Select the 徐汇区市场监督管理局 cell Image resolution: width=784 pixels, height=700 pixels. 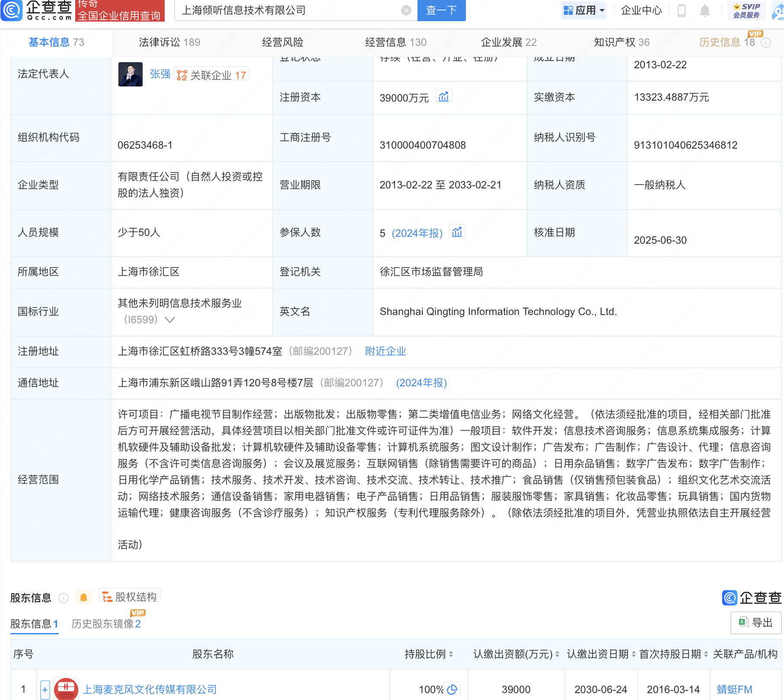pos(431,272)
